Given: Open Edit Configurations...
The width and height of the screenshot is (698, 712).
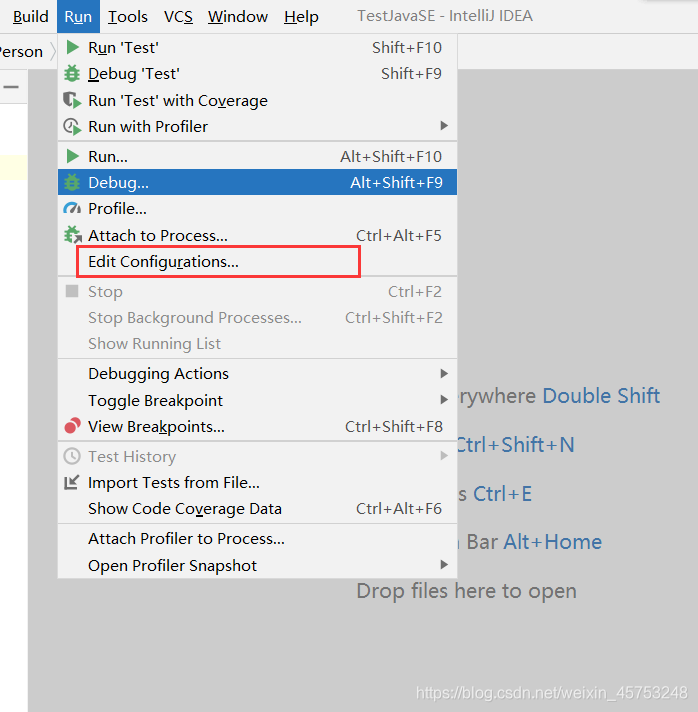Looking at the screenshot, I should pos(257,262).
